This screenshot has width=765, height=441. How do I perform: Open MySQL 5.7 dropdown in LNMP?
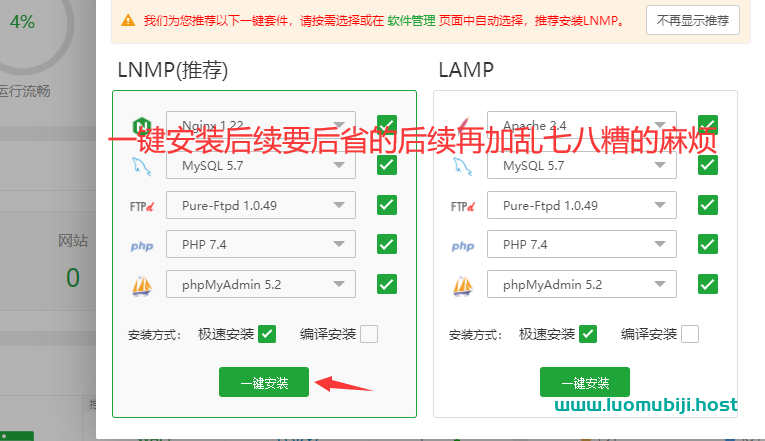[x=261, y=165]
